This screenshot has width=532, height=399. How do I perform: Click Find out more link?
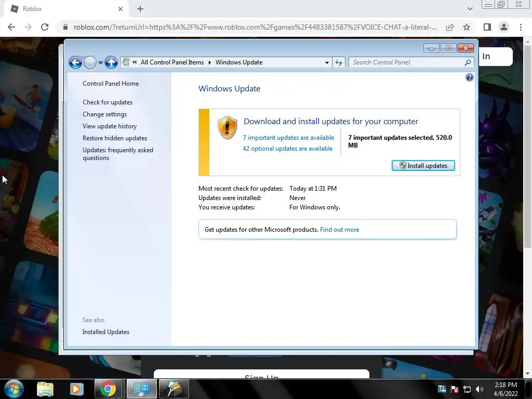(339, 229)
